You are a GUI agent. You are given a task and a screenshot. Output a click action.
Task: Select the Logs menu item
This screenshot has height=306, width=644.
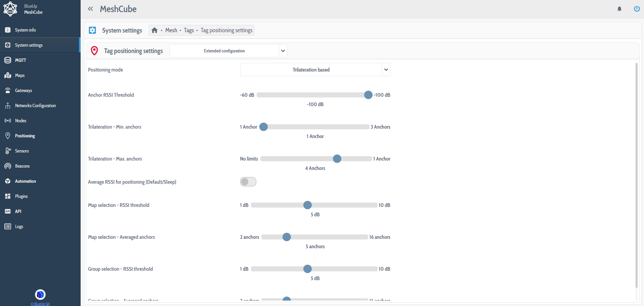click(19, 227)
